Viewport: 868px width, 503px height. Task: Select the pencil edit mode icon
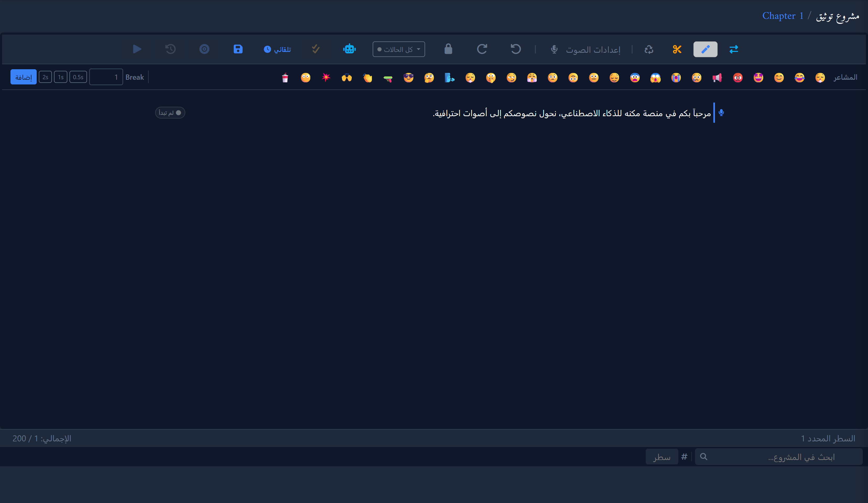(x=705, y=49)
